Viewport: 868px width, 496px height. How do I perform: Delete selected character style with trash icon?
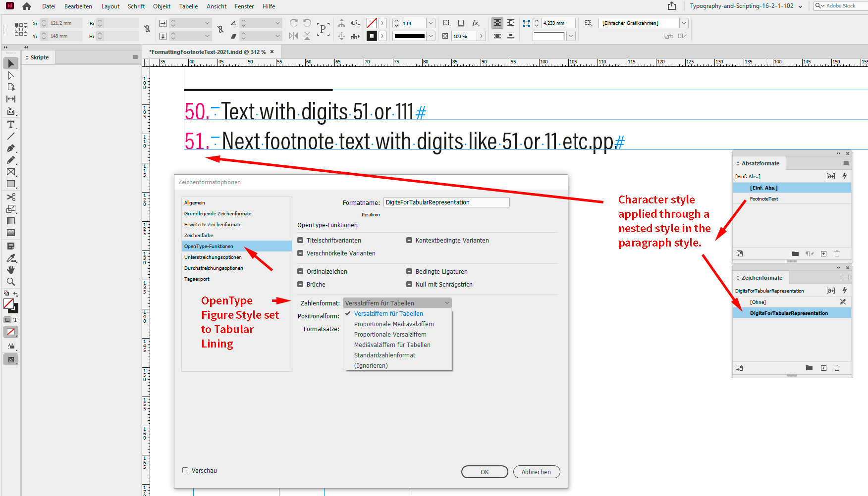(837, 368)
